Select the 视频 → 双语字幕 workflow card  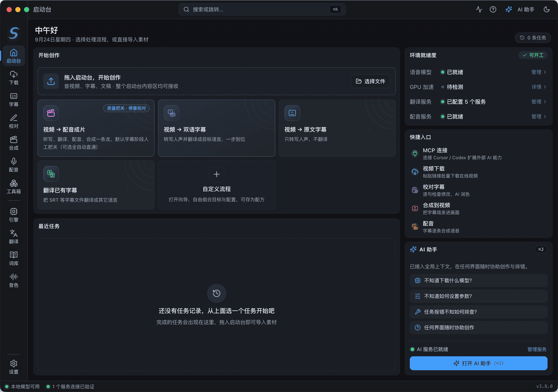tap(216, 128)
